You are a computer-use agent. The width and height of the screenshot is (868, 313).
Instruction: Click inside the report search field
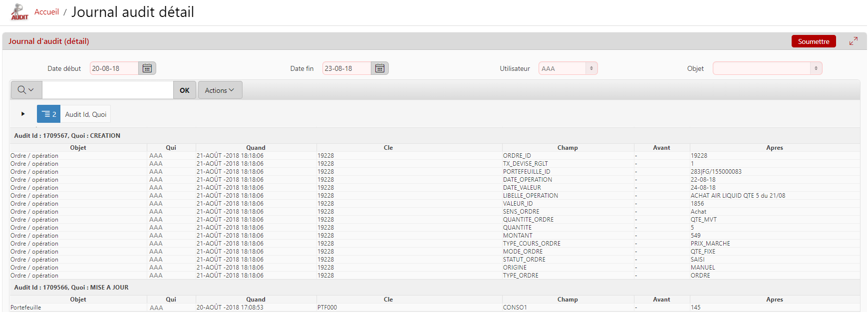(x=107, y=90)
